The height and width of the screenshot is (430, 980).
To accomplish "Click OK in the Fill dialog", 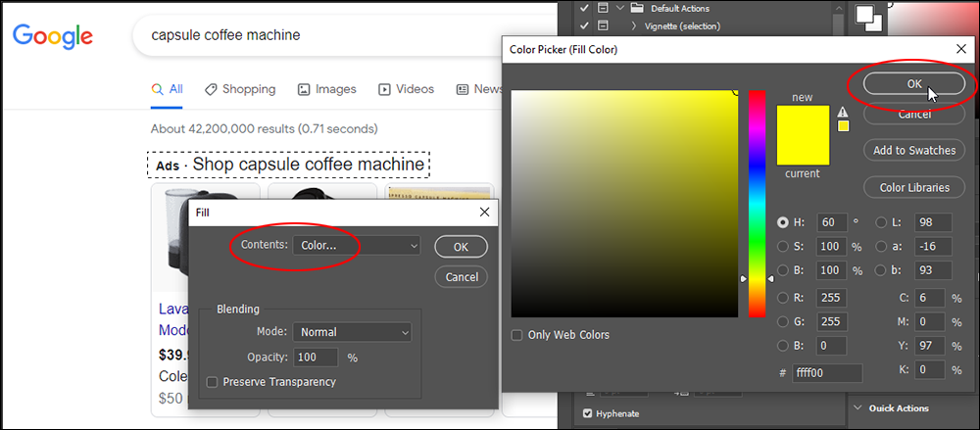I will (461, 247).
